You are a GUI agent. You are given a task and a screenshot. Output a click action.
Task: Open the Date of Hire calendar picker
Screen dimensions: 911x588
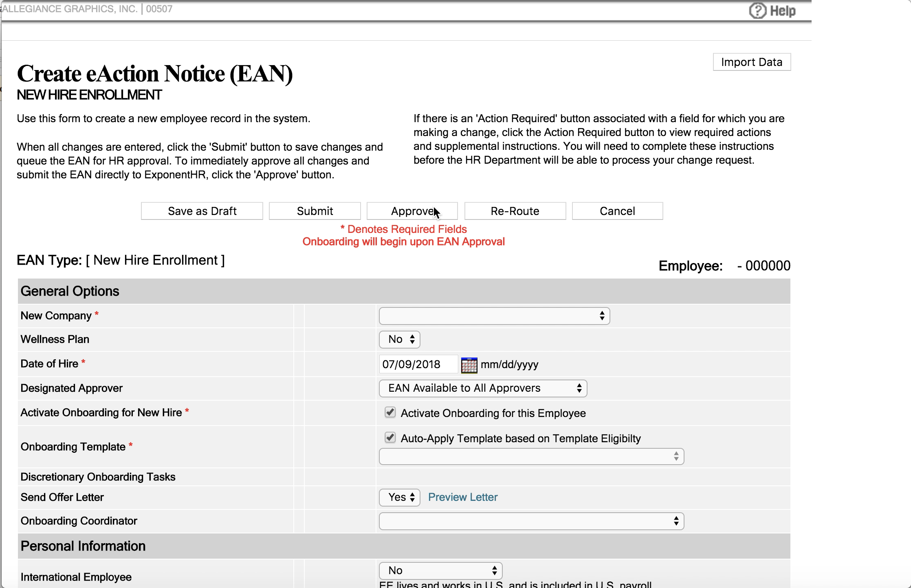tap(469, 365)
